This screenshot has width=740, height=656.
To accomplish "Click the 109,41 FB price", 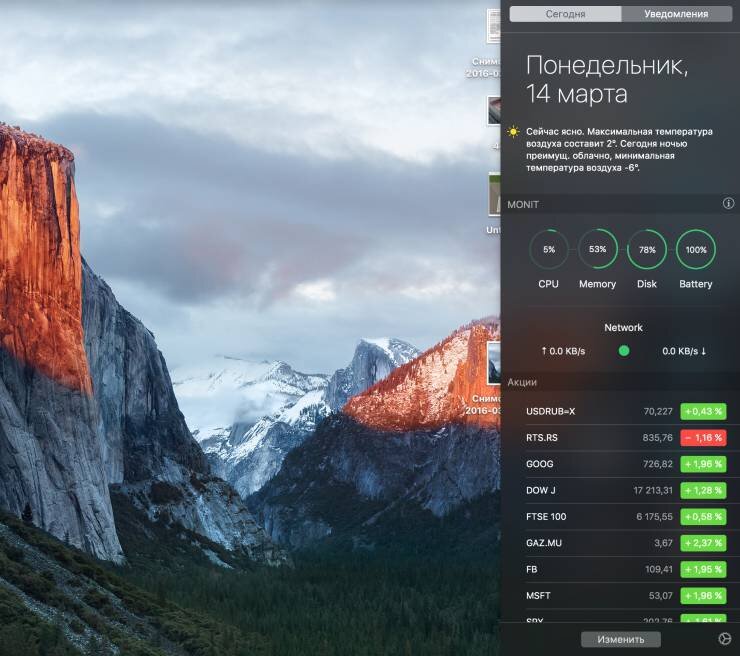I will point(659,570).
